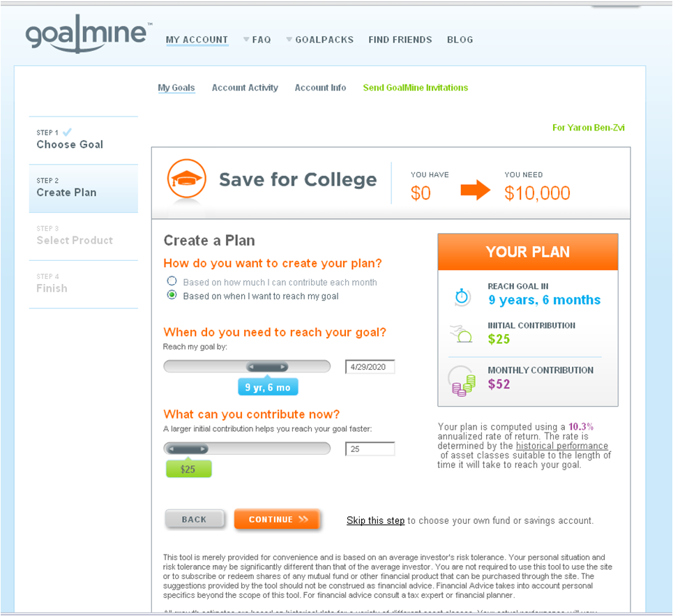Open the Account Info tab
673x616 pixels.
point(320,88)
